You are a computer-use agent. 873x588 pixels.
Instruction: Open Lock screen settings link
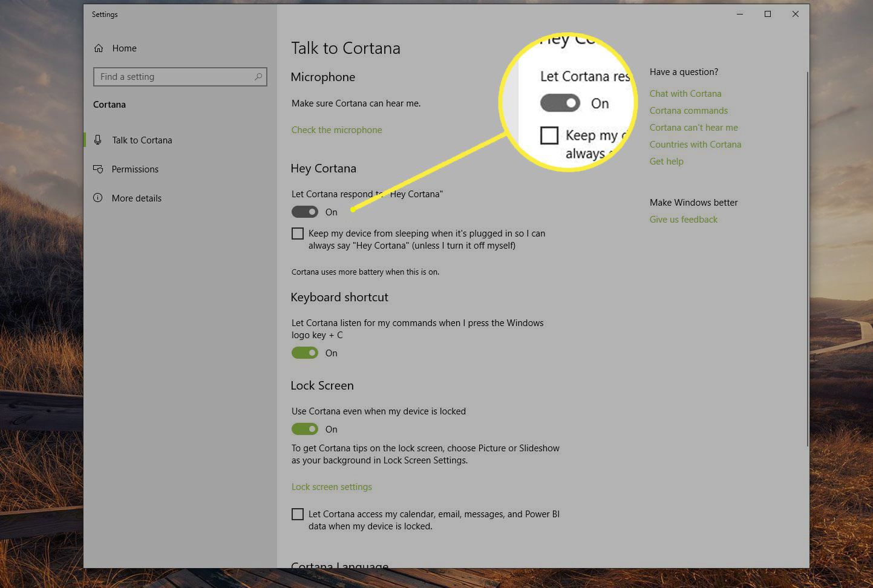332,487
